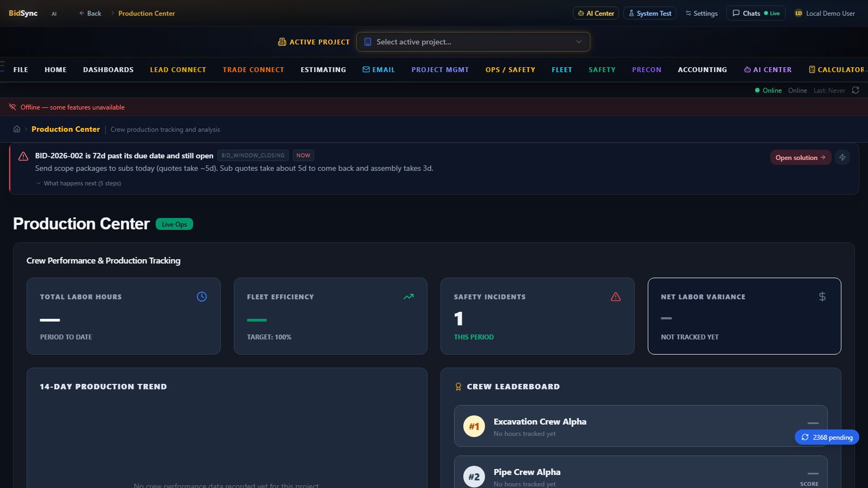Click the offline wifi icon in the red banner

[12, 107]
